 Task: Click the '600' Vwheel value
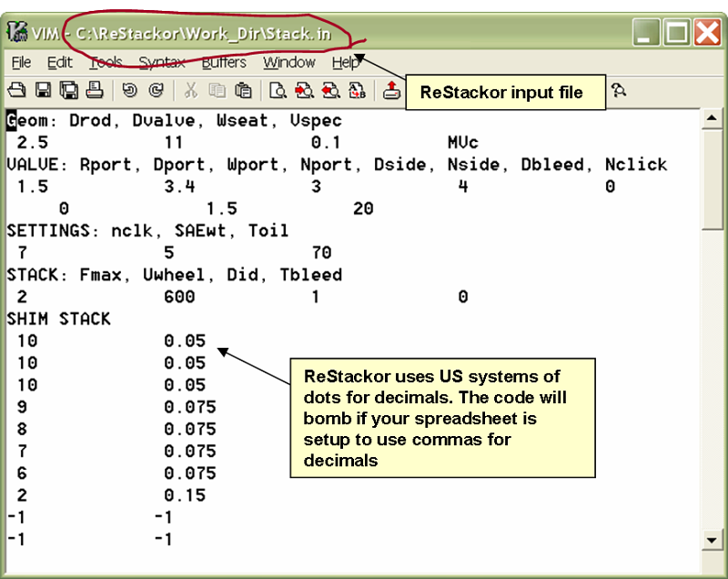tap(179, 297)
